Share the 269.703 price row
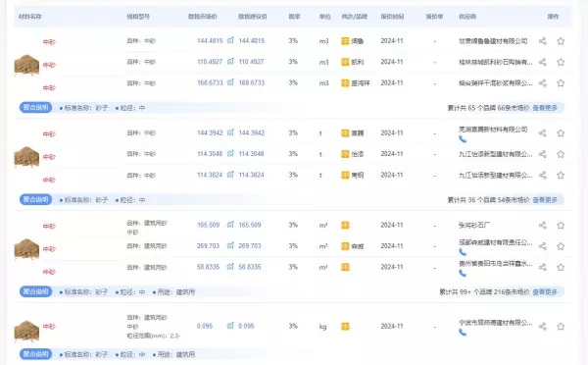Screen dimensions: 588x365 pyautogui.click(x=542, y=246)
